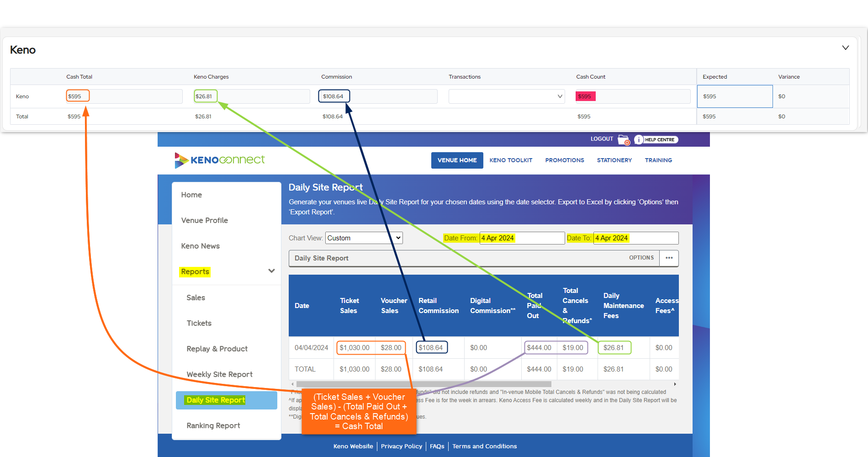This screenshot has height=457, width=868.
Task: Click the Keno Connect logo
Action: (x=220, y=160)
